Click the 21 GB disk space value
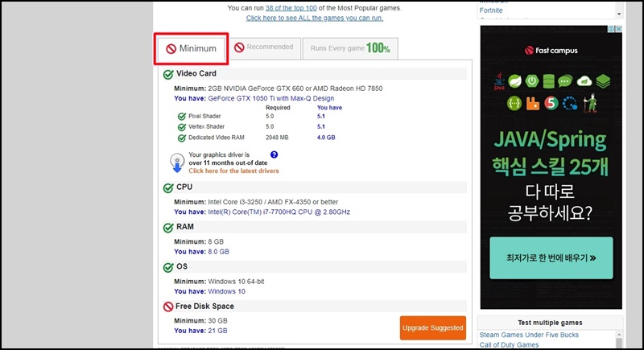644x350 pixels. tap(217, 331)
